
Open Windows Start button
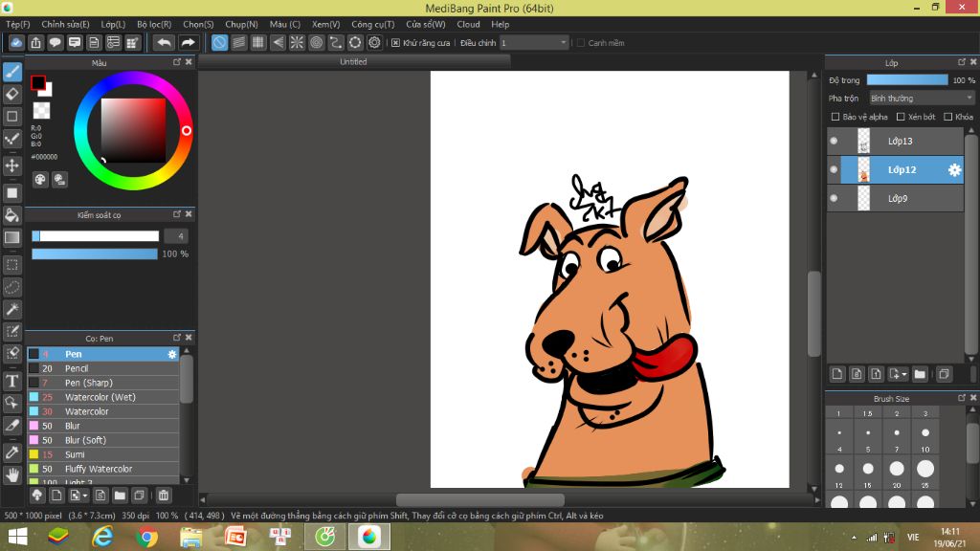coord(17,537)
